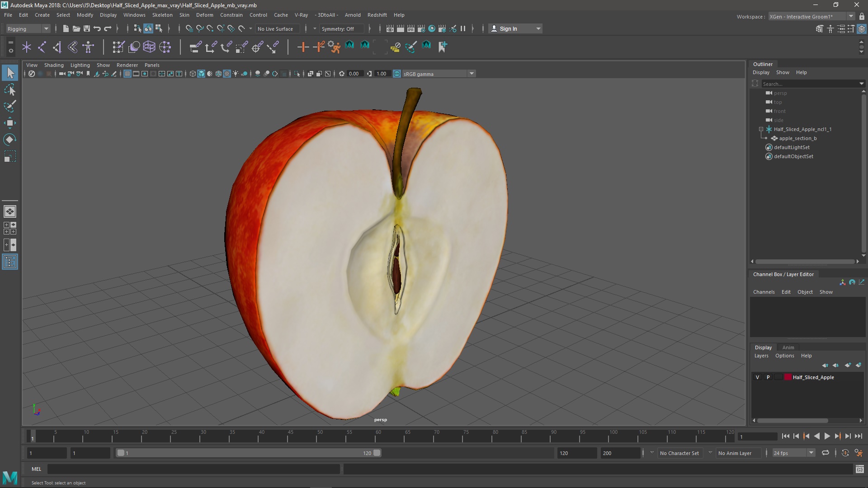Open Render View clapperboard icon
The image size is (868, 488).
click(390, 28)
